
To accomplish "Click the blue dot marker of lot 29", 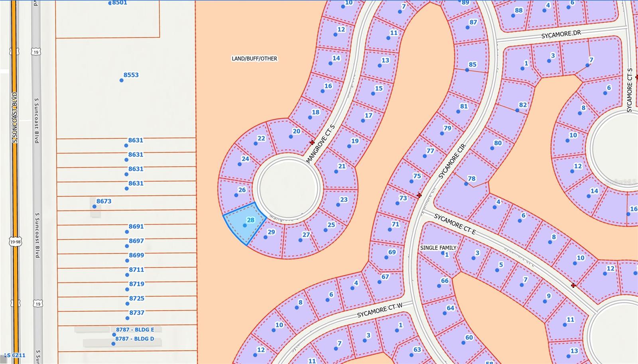I will (266, 237).
